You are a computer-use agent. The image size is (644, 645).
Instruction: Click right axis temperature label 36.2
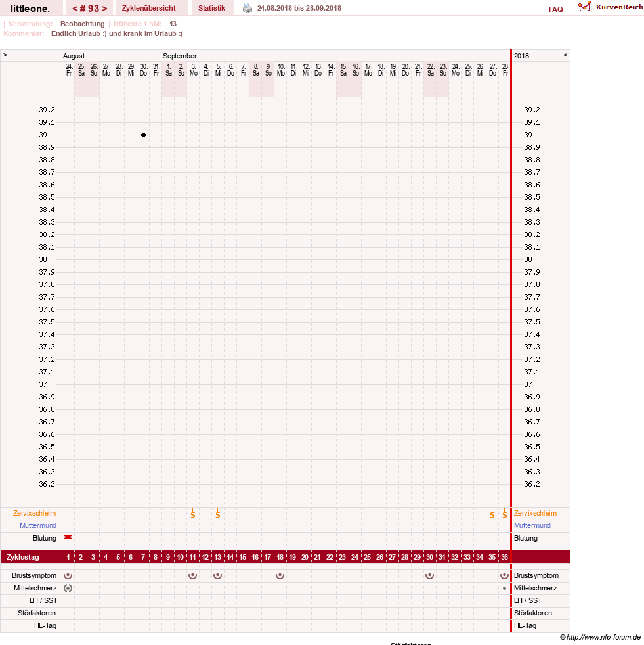pyautogui.click(x=532, y=484)
